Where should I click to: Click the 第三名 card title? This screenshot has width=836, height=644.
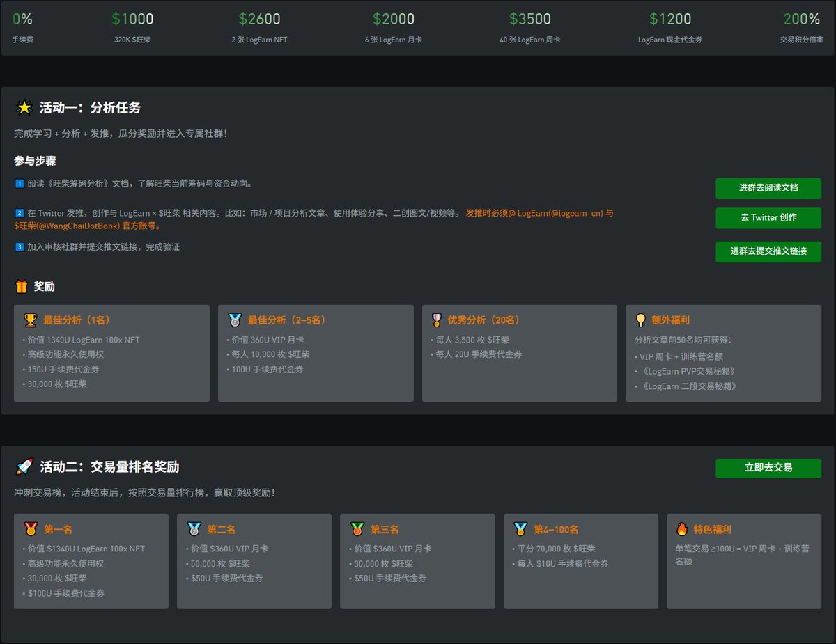pyautogui.click(x=385, y=530)
